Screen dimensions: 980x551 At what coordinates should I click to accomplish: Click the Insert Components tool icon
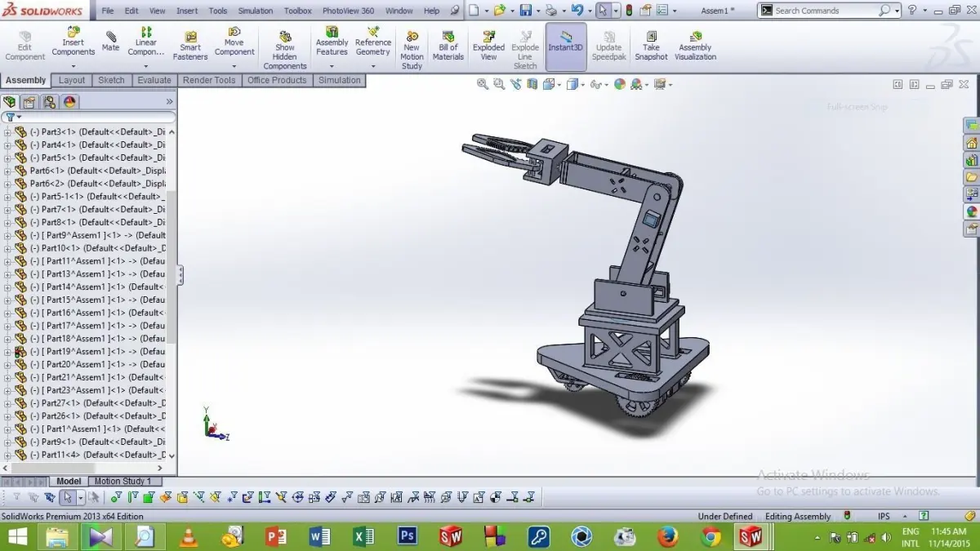(73, 32)
